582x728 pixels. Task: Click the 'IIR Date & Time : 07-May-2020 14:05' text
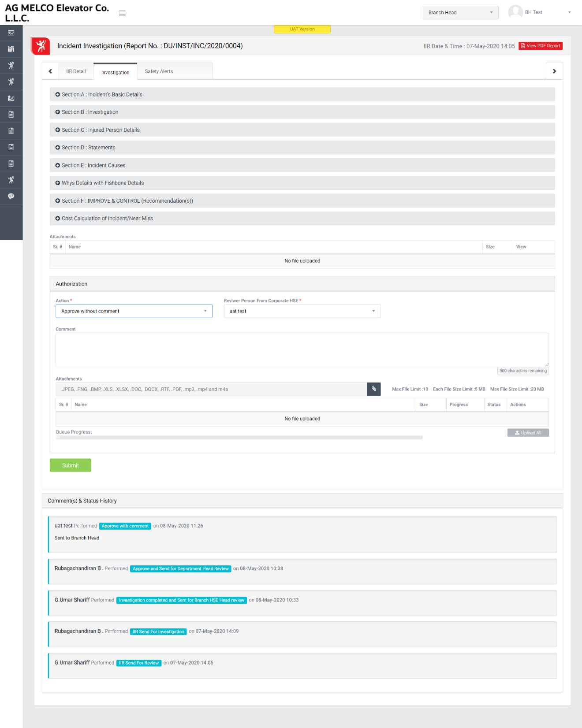(x=469, y=46)
